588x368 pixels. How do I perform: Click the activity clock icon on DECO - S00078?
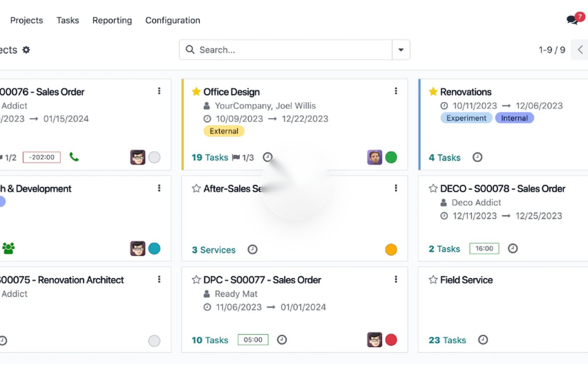[513, 248]
